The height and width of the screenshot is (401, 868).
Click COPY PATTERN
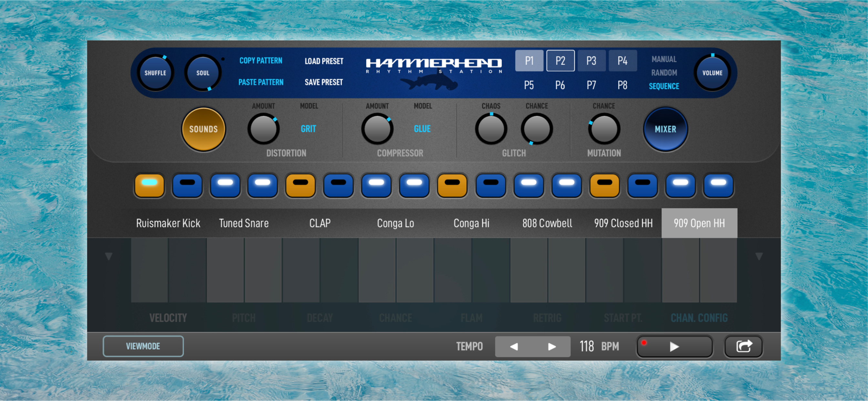pos(261,61)
